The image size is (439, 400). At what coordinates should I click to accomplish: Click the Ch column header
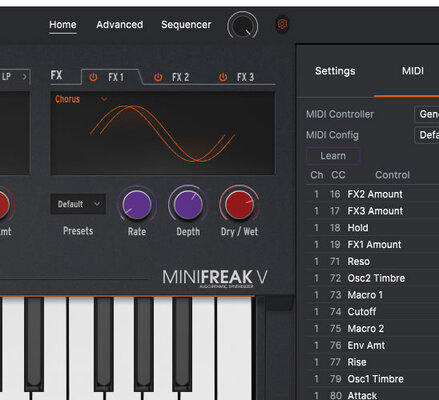317,175
